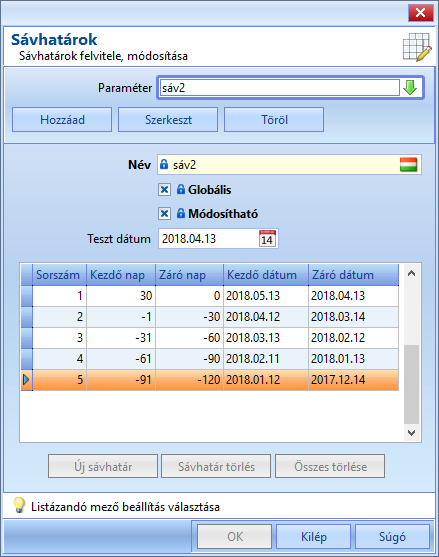Click the Záró dátum cell 2018.02.12

point(353,337)
